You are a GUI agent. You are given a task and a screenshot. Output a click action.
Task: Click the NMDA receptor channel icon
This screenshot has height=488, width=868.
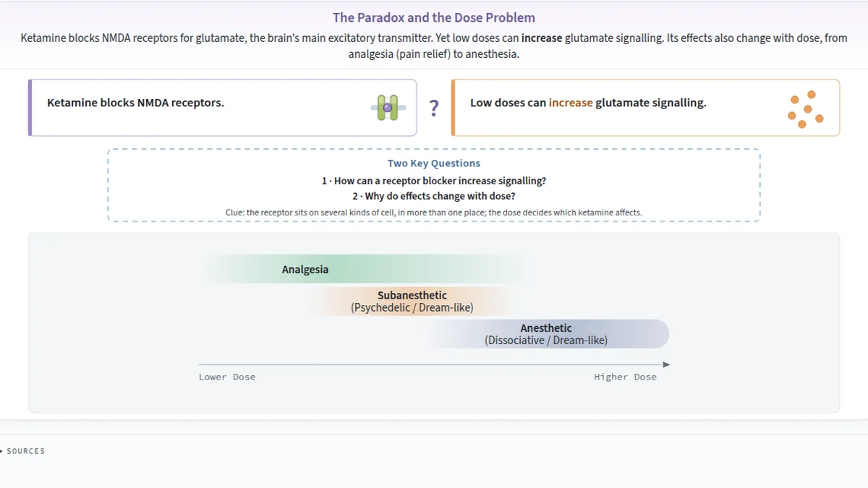pyautogui.click(x=388, y=107)
